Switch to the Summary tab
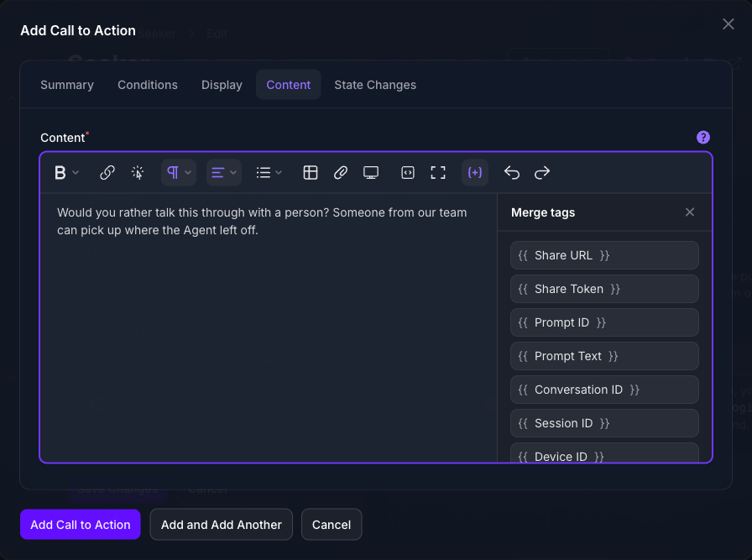Screen dimensions: 752x560 click(67, 85)
